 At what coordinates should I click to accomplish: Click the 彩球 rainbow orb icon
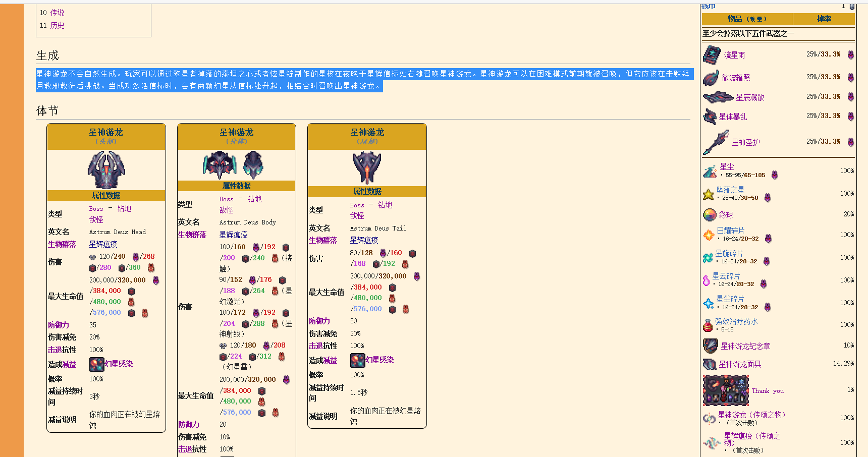(710, 215)
